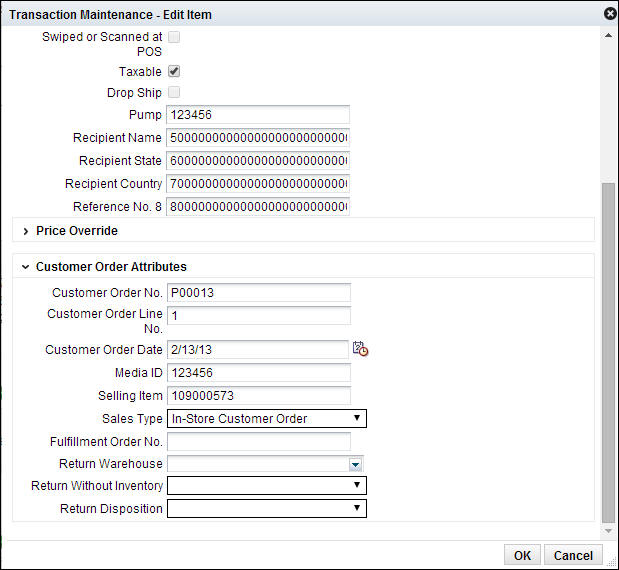The width and height of the screenshot is (619, 570).
Task: Select the Sales Type label
Action: (x=132, y=418)
